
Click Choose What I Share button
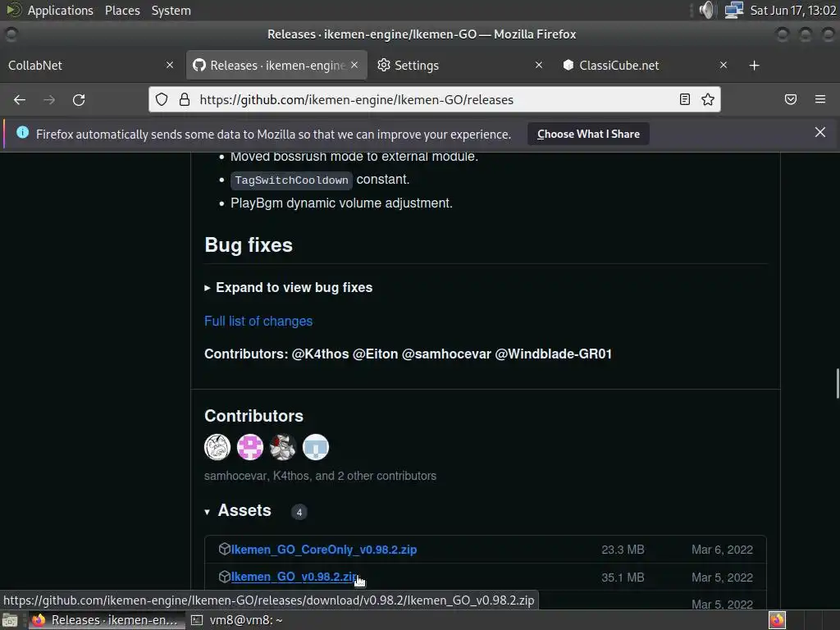[x=588, y=134]
